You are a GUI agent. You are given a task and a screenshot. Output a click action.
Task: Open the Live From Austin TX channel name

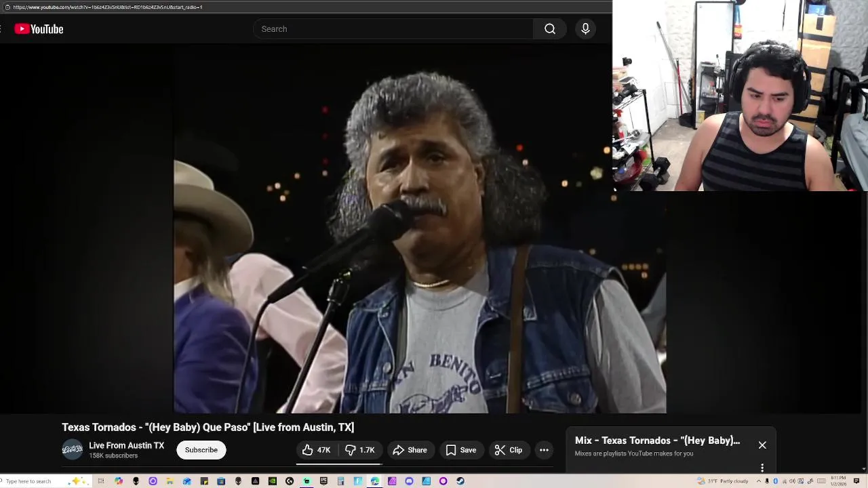pos(127,445)
